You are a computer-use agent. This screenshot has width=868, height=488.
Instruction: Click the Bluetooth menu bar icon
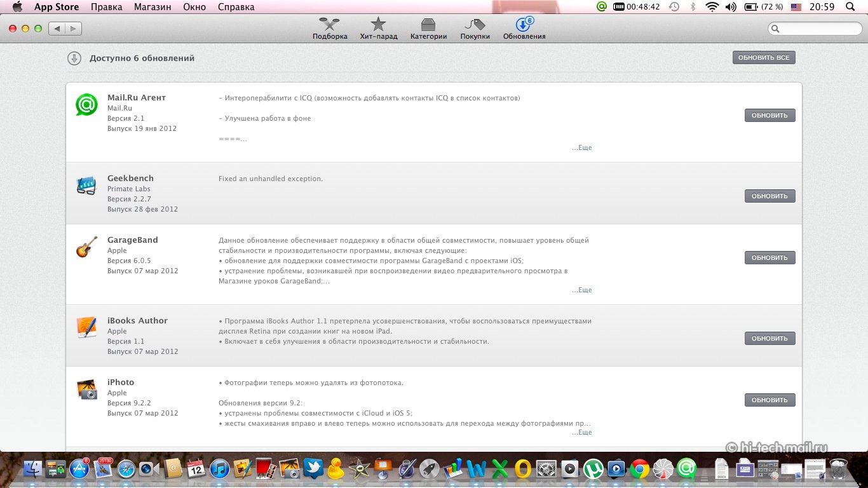click(693, 7)
